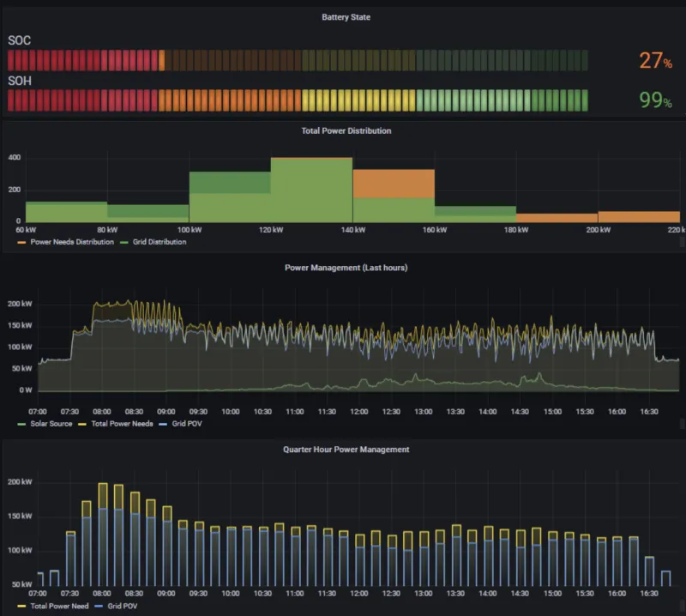Toggle the Total Power Needs legend series
The width and height of the screenshot is (686, 616).
122,423
